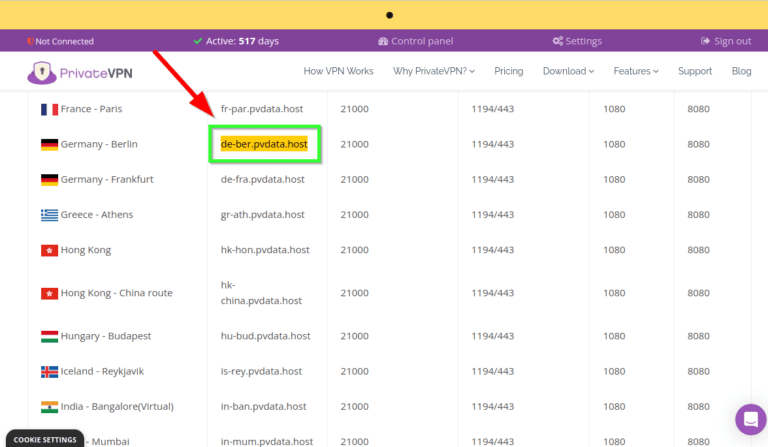Click the Blog menu item
This screenshot has width=768, height=447.
pyautogui.click(x=741, y=71)
